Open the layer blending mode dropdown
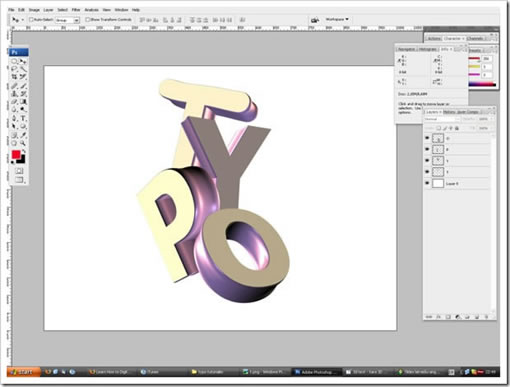The height and width of the screenshot is (387, 510). tap(442, 119)
